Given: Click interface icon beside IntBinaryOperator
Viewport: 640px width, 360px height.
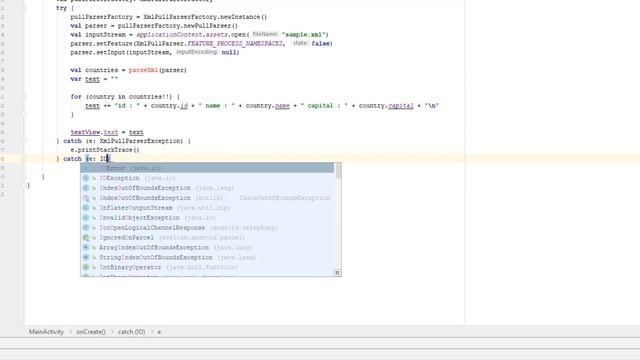Looking at the screenshot, I should click(86, 267).
